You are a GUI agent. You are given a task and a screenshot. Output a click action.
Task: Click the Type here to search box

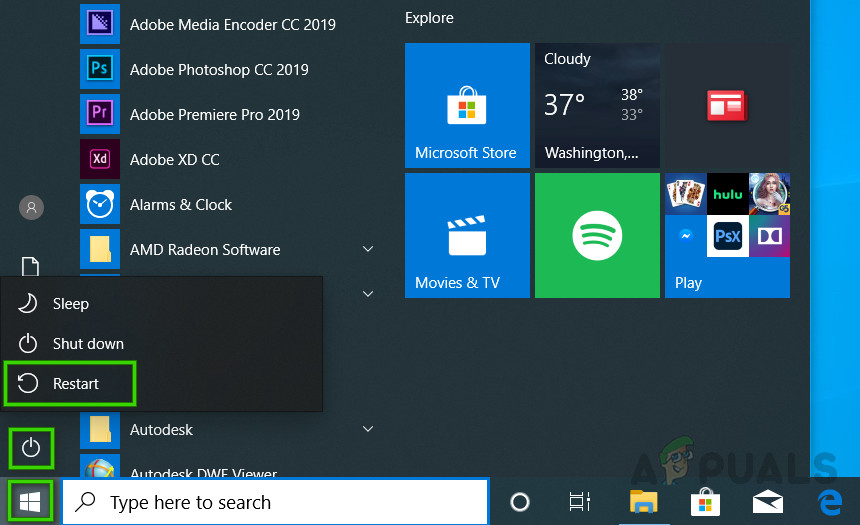pos(275,501)
